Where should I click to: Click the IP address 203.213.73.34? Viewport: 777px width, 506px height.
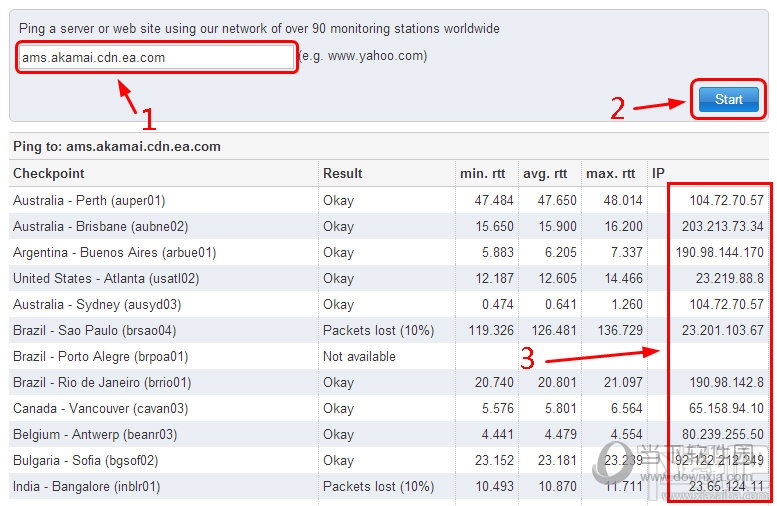pyautogui.click(x=722, y=226)
